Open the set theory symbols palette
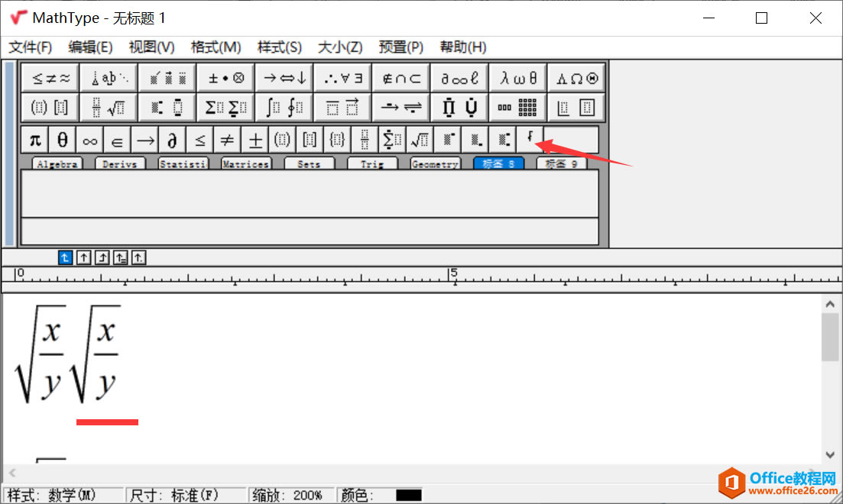The height and width of the screenshot is (504, 843). tap(400, 77)
